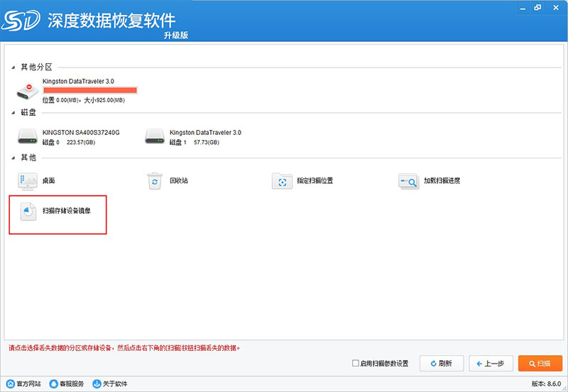Image resolution: width=568 pixels, height=392 pixels.
Task: Collapse the 其他分区 section
Action: pos(13,67)
